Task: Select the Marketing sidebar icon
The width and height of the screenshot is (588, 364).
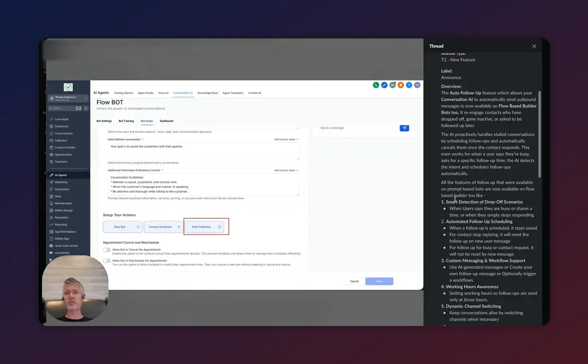Action: click(x=60, y=182)
